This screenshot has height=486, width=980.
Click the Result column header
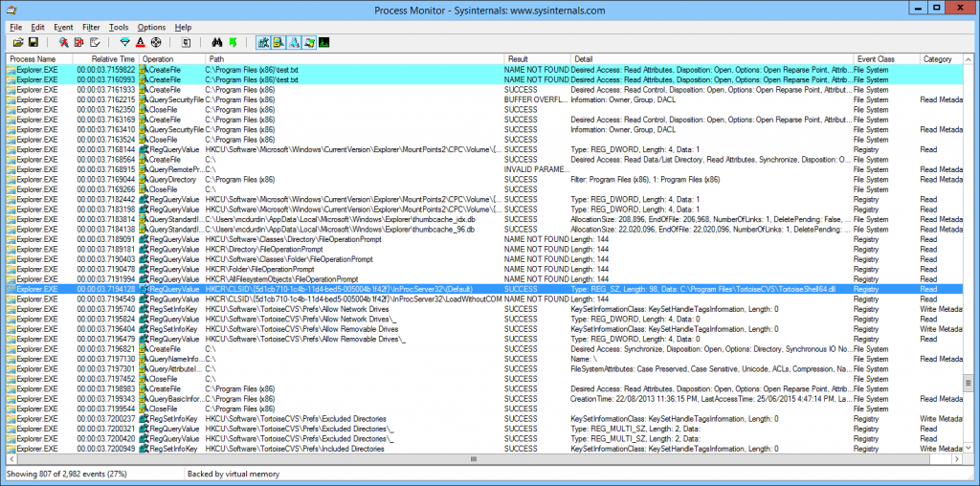coord(537,58)
